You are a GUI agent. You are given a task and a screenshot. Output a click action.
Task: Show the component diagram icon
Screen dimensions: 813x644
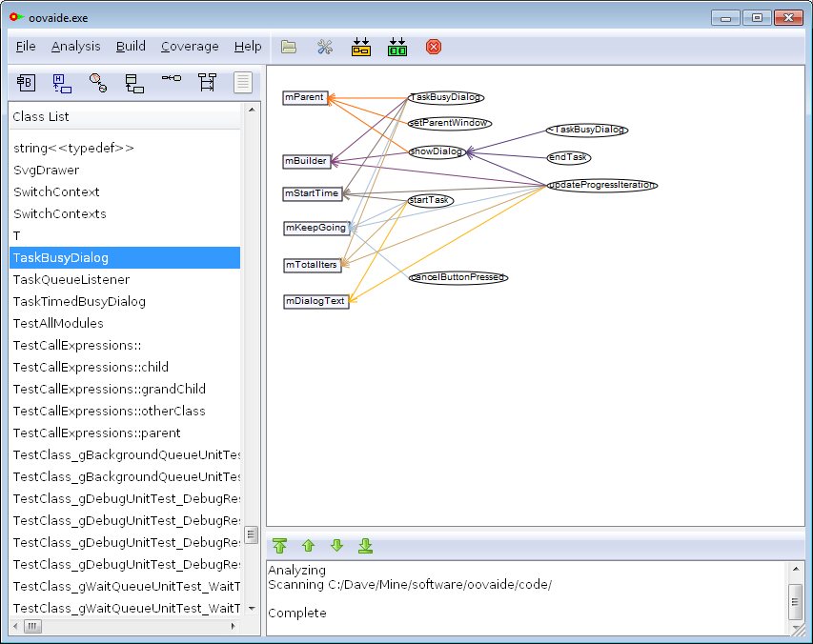coord(26,83)
